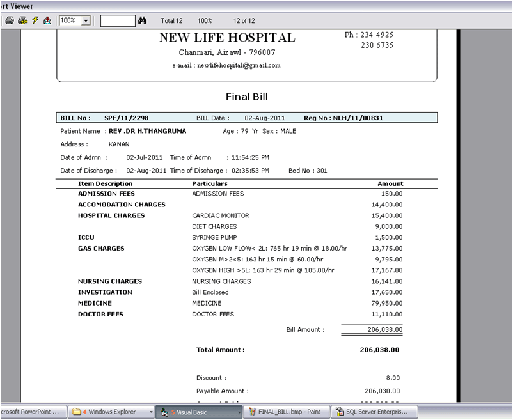
Task: Click the Visual Basic icon in taskbar
Action: 164,412
